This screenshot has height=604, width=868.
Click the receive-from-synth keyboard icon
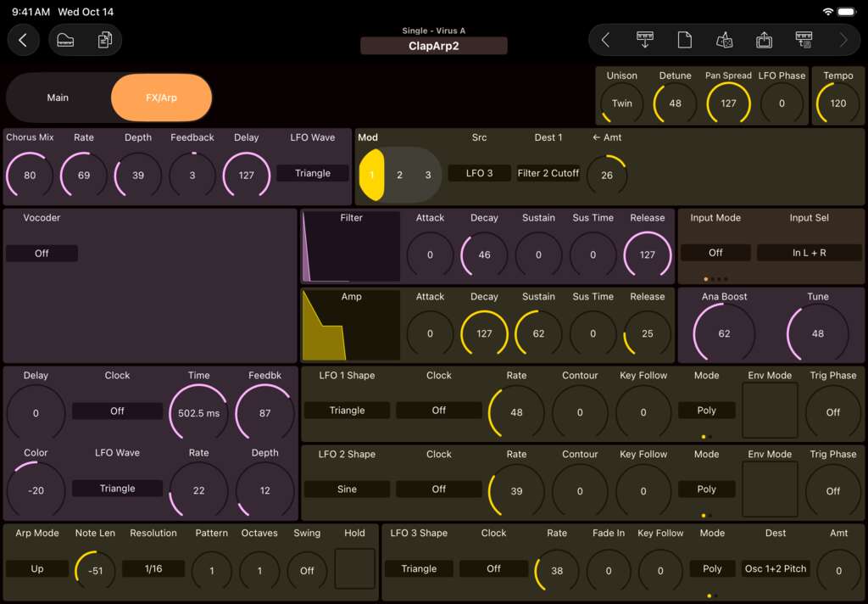coord(645,40)
